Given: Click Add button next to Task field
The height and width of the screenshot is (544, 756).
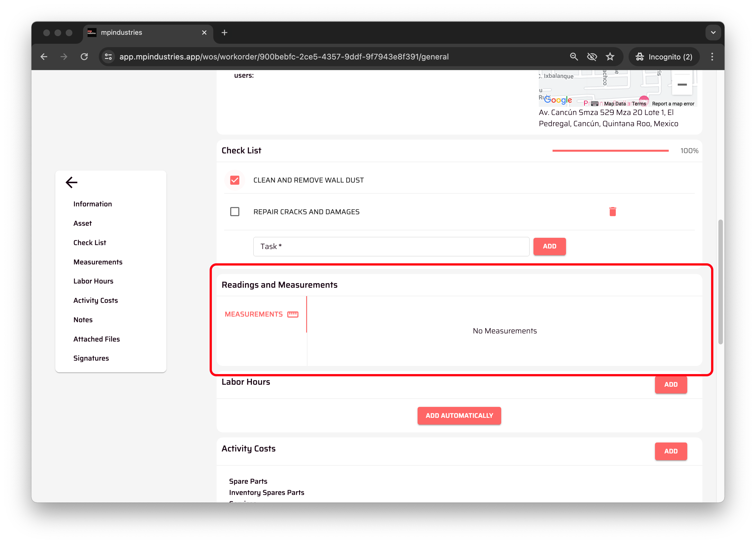Looking at the screenshot, I should 549,246.
